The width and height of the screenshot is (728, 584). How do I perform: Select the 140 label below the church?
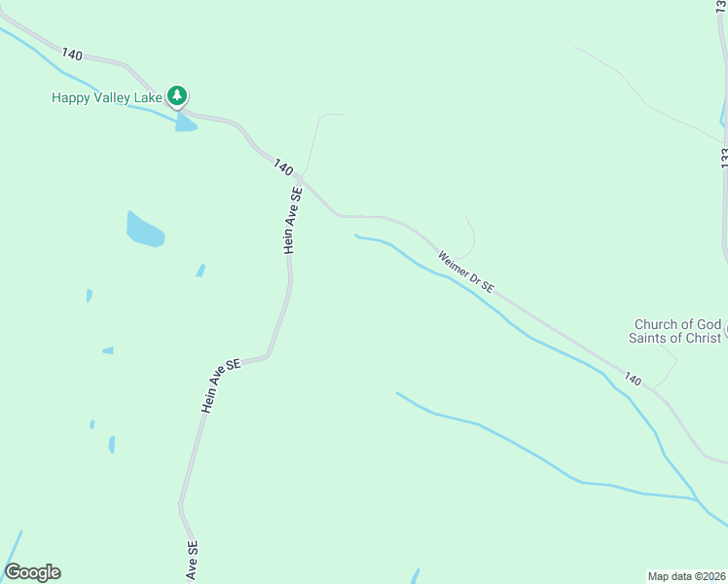(633, 379)
